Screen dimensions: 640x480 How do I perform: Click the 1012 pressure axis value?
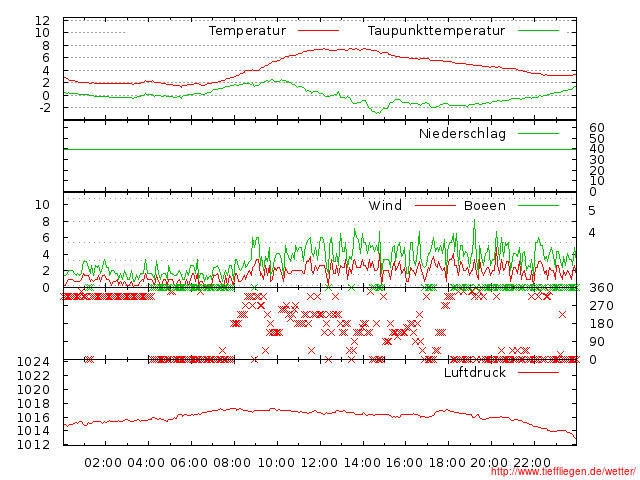(x=33, y=444)
